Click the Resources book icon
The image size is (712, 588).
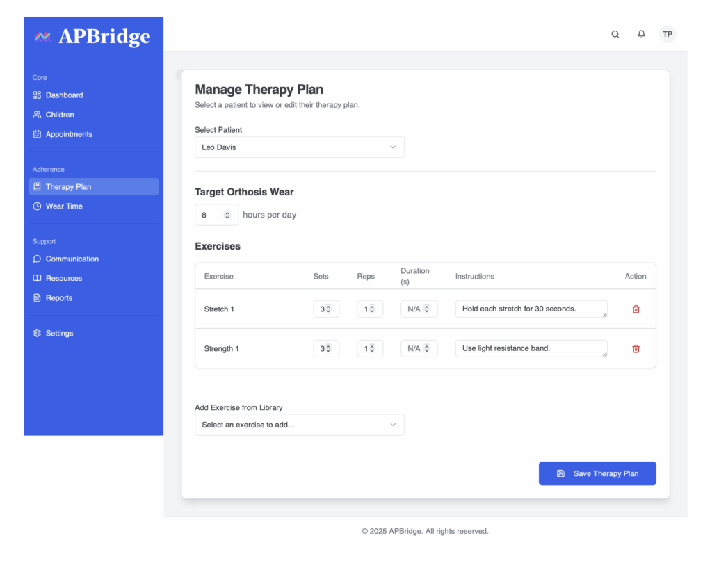pos(38,278)
